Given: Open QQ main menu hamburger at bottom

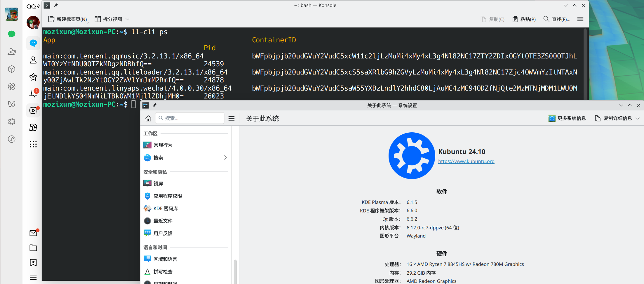Looking at the screenshot, I should [33, 277].
